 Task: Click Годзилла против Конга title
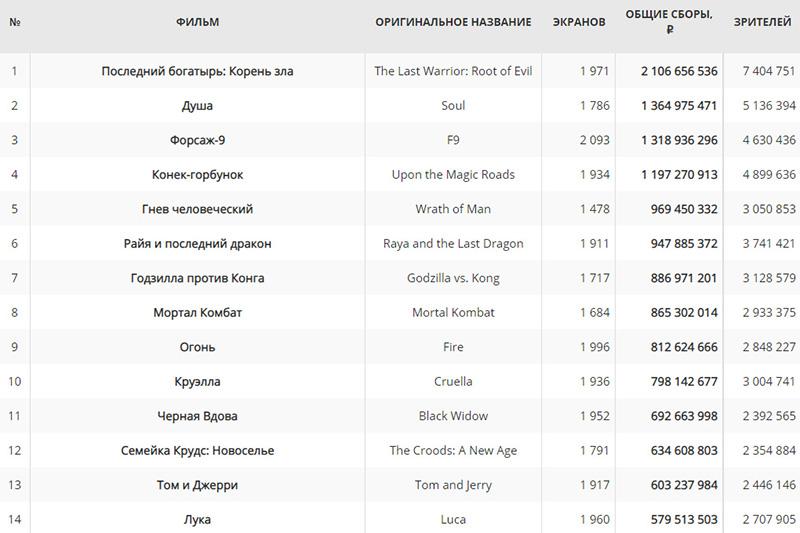(x=197, y=278)
